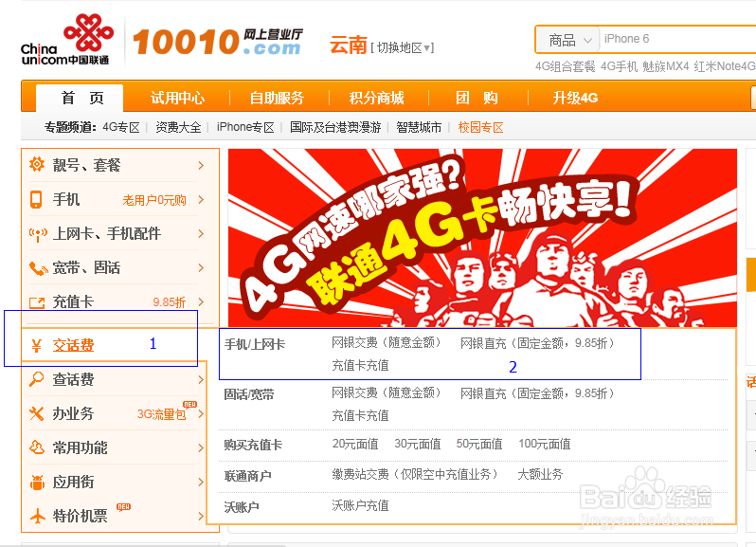Viewport: 756px width, 547px height.
Task: Click the 交话费 menu entry
Action: click(73, 345)
